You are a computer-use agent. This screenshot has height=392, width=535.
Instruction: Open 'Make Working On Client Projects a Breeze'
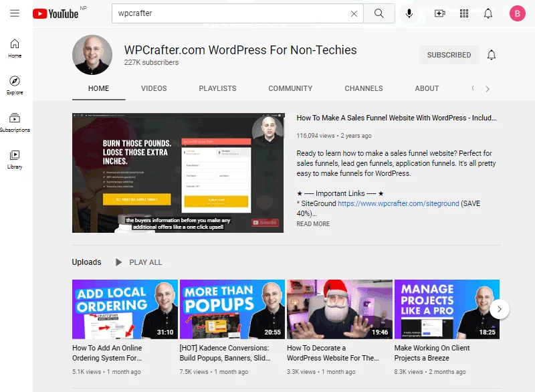tap(431, 353)
